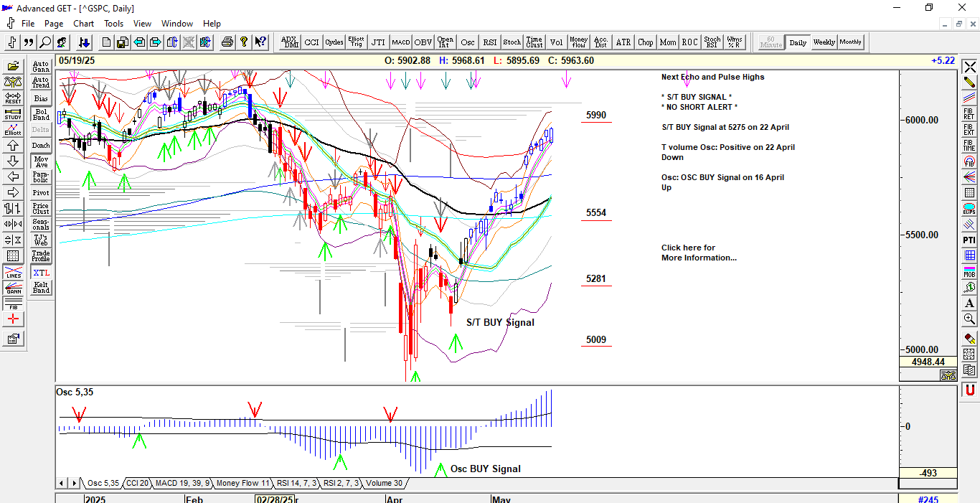The width and height of the screenshot is (980, 503).
Task: Click the Monthly timeframe button
Action: (851, 42)
